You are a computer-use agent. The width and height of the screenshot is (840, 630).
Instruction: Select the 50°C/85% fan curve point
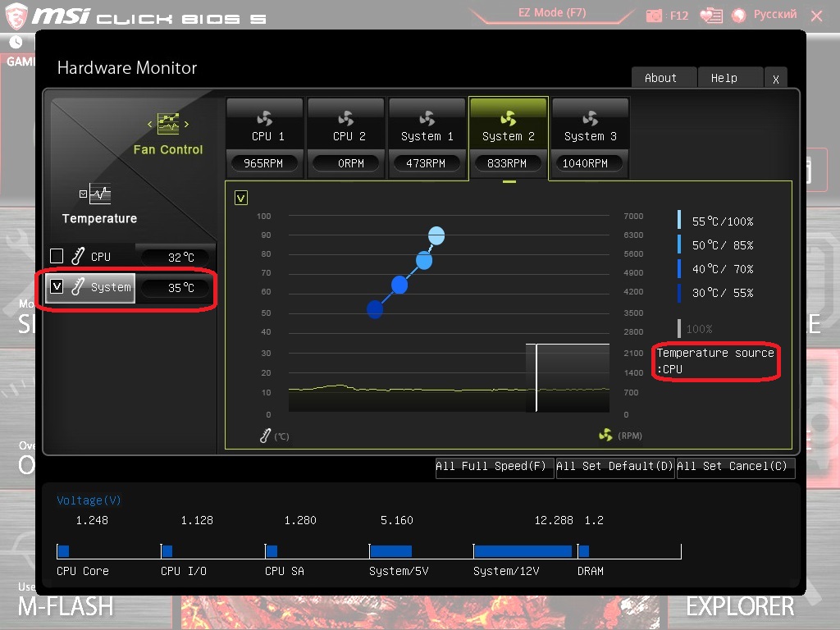pyautogui.click(x=424, y=261)
